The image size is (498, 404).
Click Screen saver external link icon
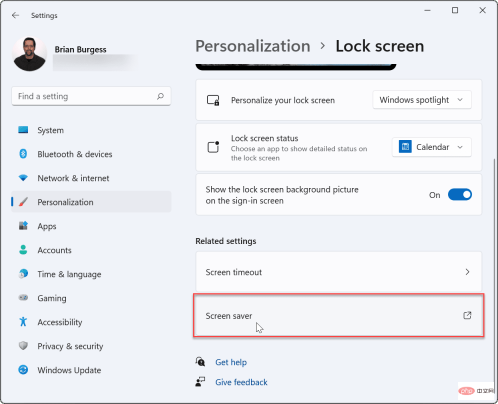pyautogui.click(x=467, y=315)
